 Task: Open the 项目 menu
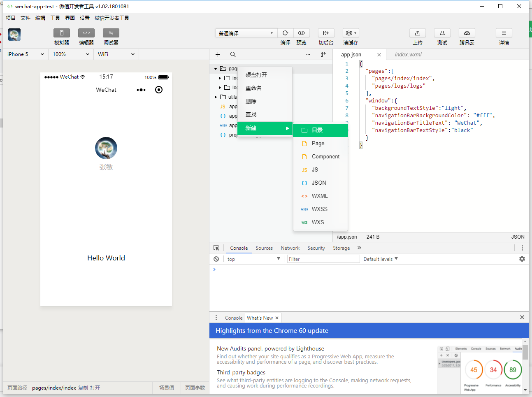tap(11, 18)
